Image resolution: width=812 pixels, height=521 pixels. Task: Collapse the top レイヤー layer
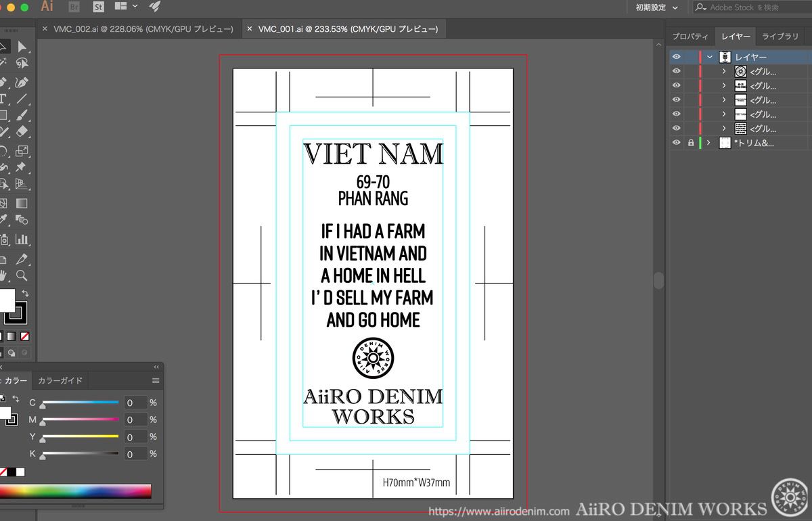click(x=710, y=58)
